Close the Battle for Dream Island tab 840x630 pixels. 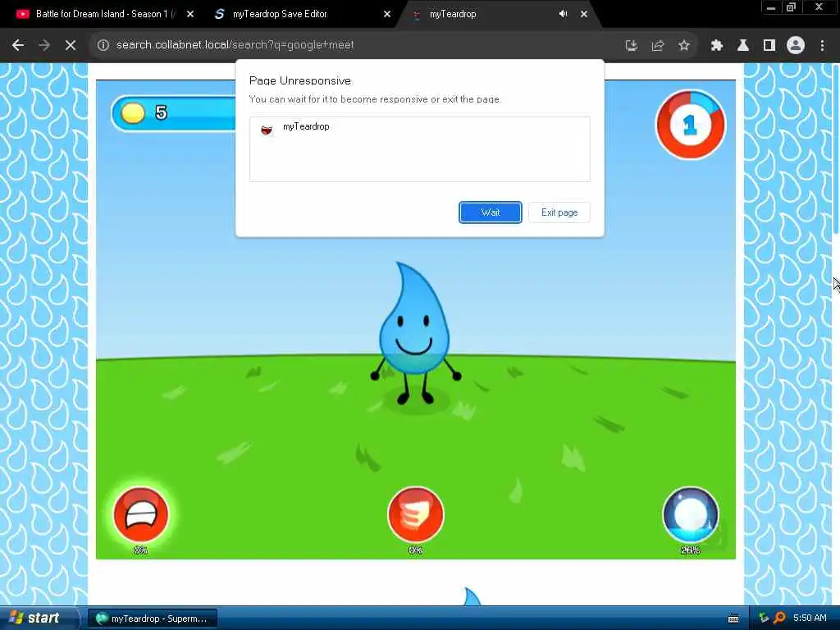(x=190, y=15)
